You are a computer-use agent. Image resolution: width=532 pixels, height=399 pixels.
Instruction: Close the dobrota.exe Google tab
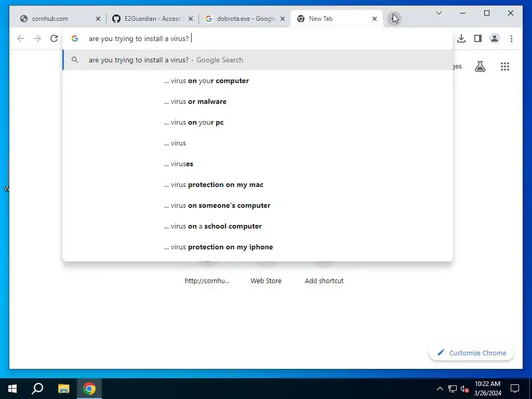tap(282, 19)
